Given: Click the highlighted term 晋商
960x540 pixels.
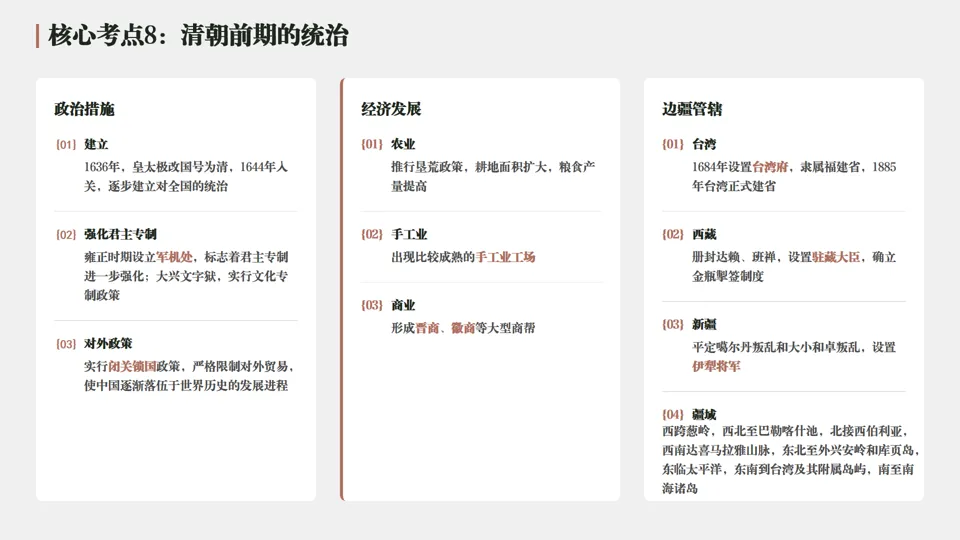Looking at the screenshot, I should click(x=427, y=328).
